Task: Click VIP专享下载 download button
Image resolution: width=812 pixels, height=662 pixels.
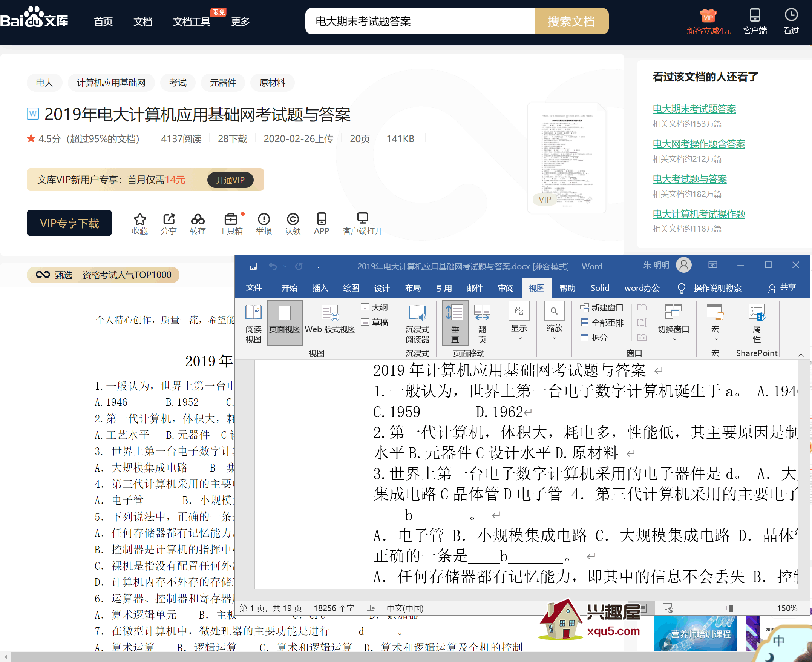Action: click(x=69, y=223)
